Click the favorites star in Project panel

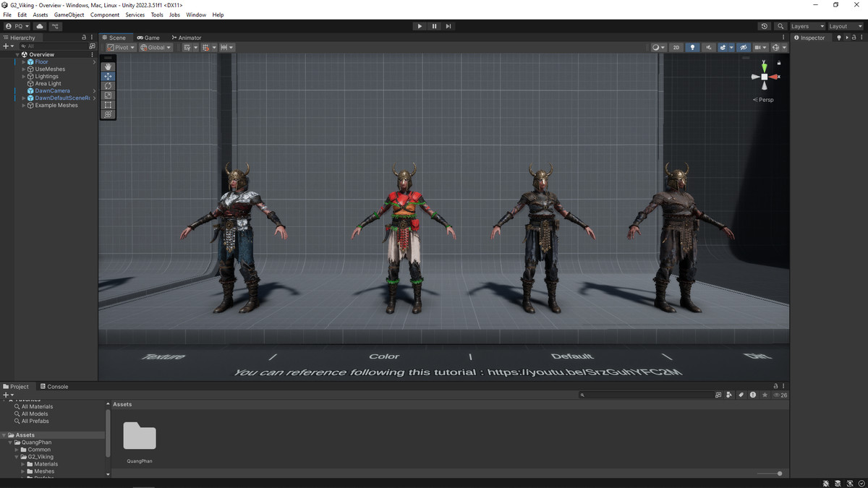click(x=765, y=395)
